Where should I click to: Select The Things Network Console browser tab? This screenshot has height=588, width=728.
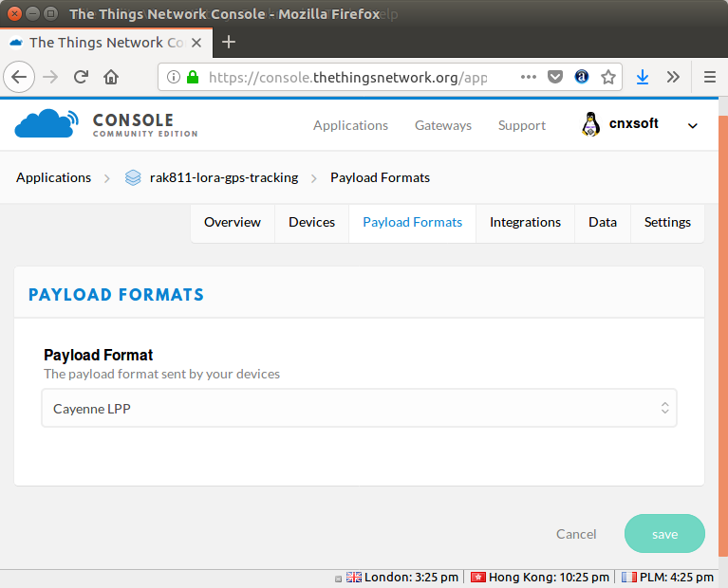(106, 43)
